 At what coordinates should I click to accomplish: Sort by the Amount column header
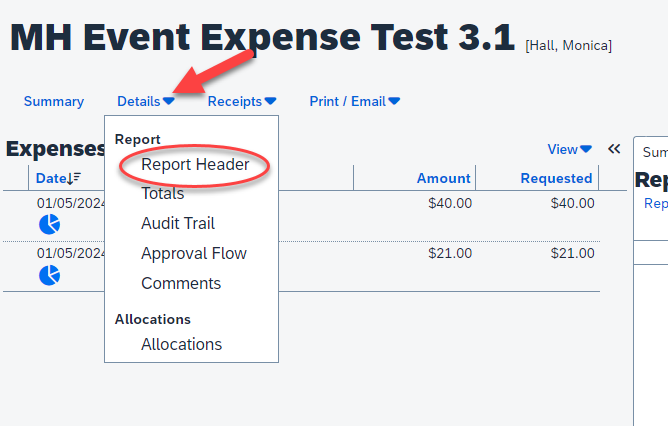point(443,178)
